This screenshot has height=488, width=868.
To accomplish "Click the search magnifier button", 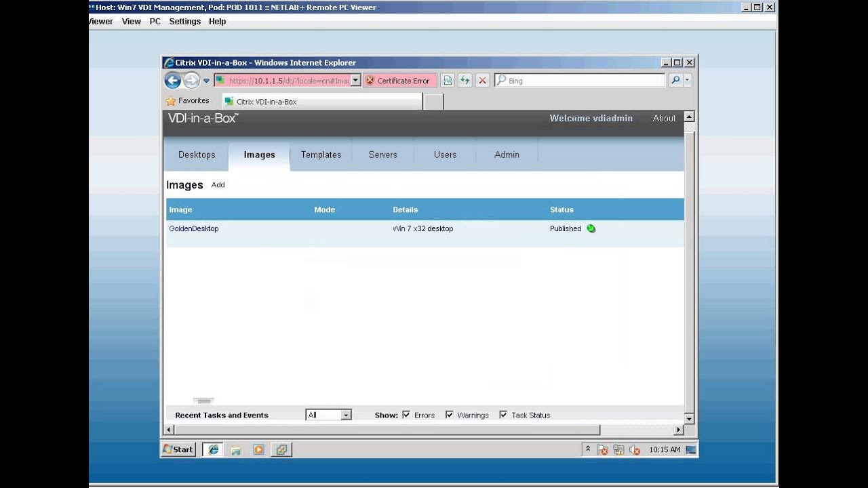I will click(x=675, y=81).
